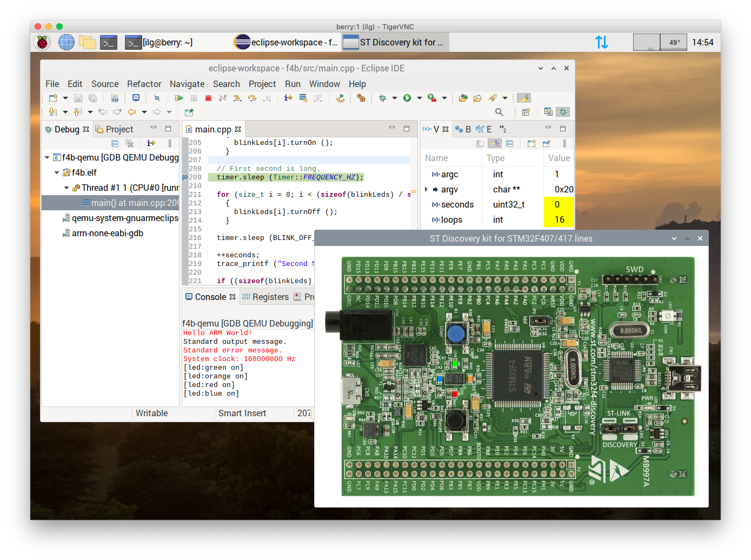751x560 pixels.
Task: Click the Search magnifier icon in toolbar
Action: click(x=499, y=112)
